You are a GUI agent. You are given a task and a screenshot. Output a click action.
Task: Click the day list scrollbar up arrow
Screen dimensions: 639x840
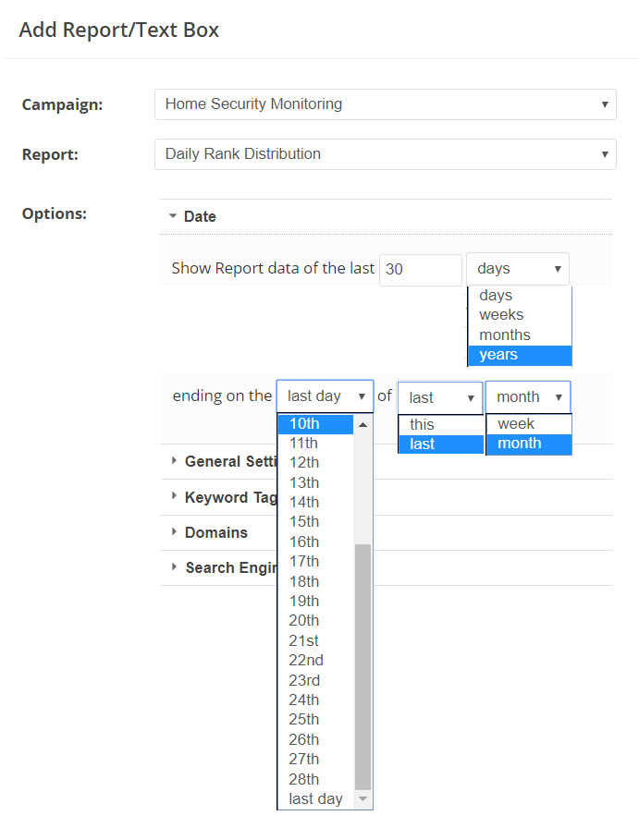tap(363, 424)
